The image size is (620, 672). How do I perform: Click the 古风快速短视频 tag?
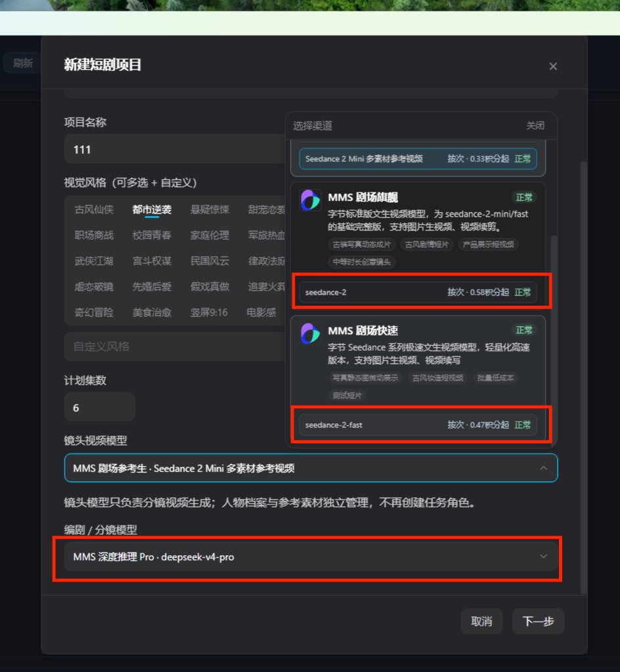pyautogui.click(x=437, y=377)
